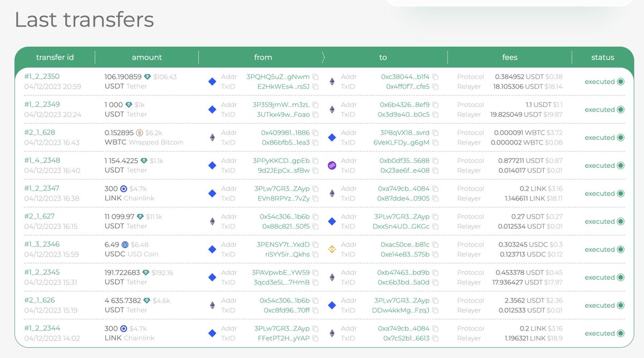Copy the TxID 0xc8fd96...70ff
Viewport: 644px width, 358px height.
pos(316,310)
